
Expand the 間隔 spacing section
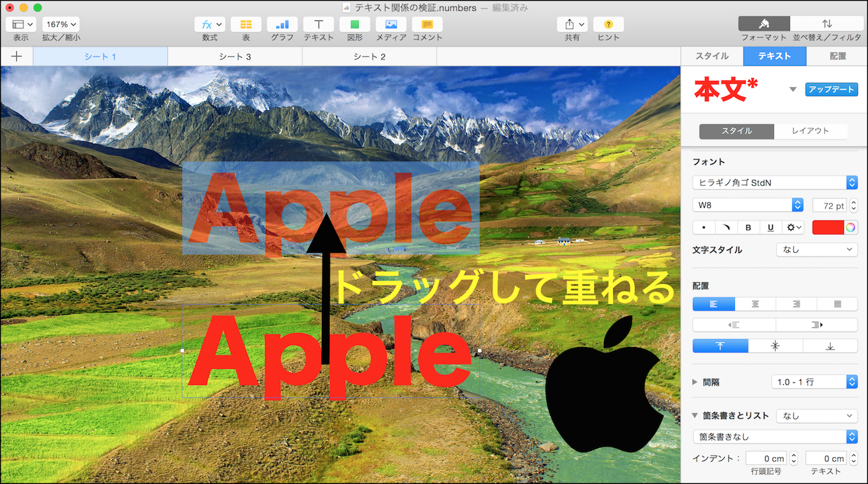[x=695, y=382]
